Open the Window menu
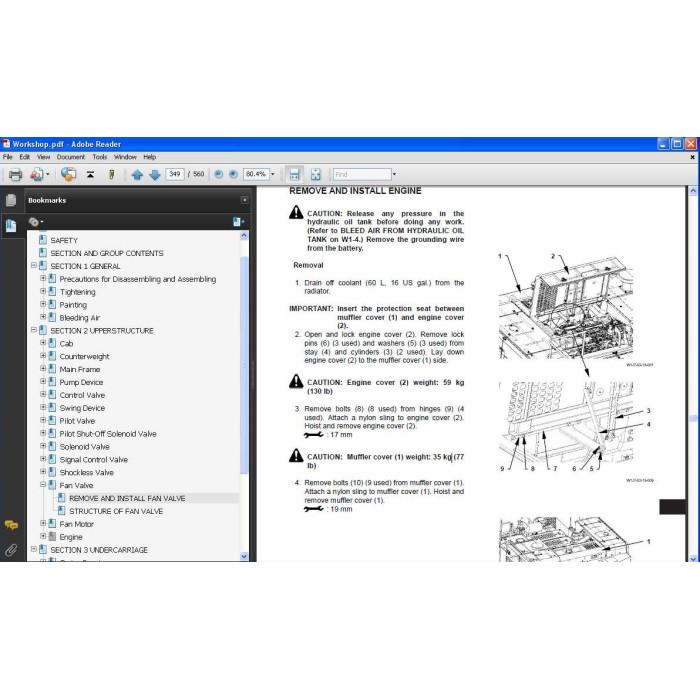 tap(125, 157)
